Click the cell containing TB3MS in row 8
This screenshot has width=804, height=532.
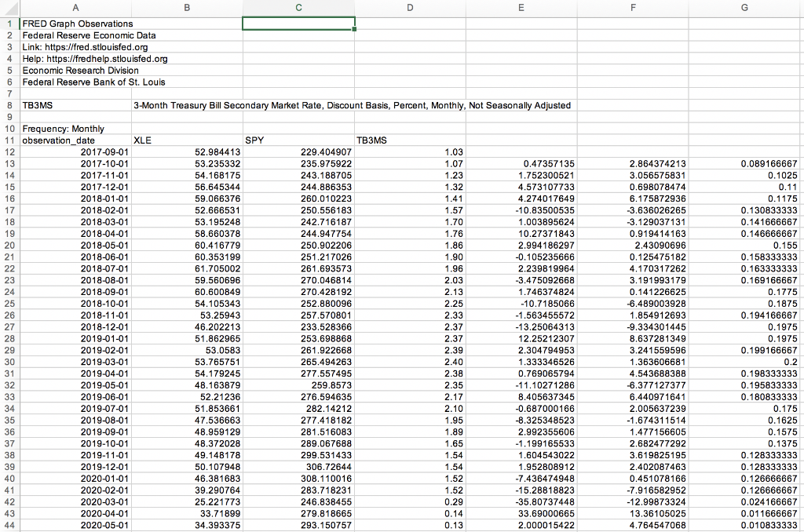click(x=75, y=105)
